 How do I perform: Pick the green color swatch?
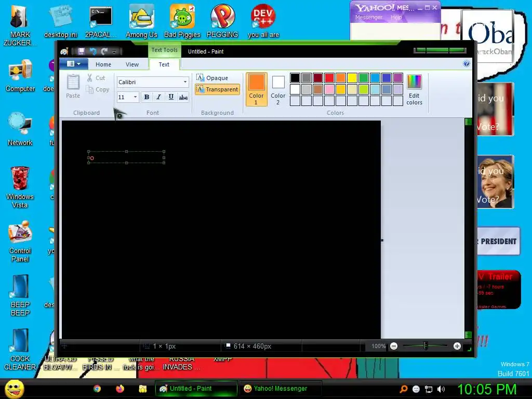pos(364,78)
